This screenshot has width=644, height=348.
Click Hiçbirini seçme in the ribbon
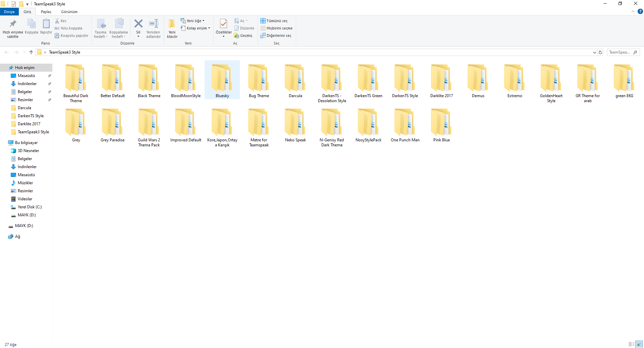(276, 28)
